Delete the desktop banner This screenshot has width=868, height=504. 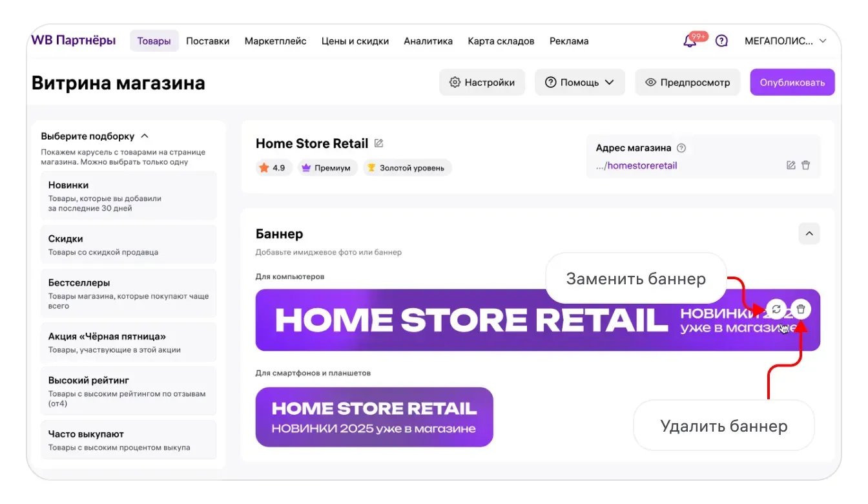pyautogui.click(x=801, y=310)
